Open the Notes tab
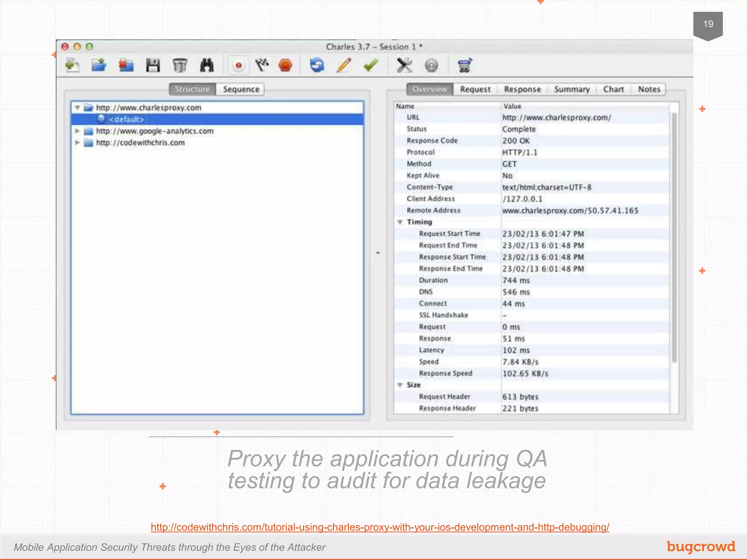This screenshot has width=747, height=560. click(x=649, y=89)
